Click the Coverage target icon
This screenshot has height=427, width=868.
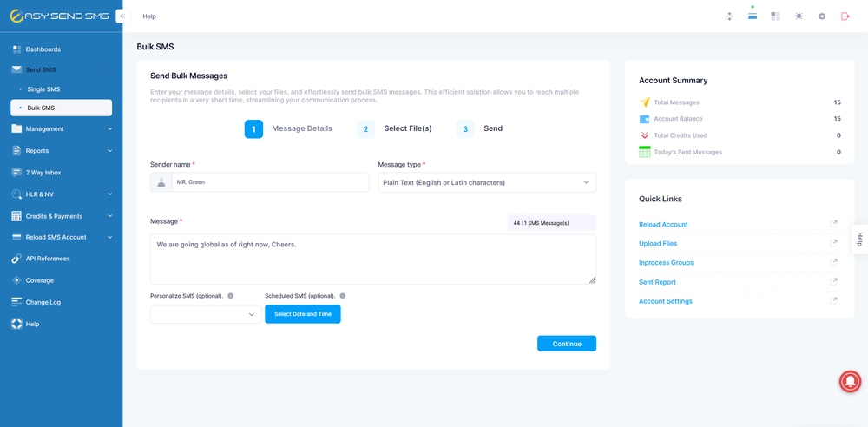pos(16,280)
